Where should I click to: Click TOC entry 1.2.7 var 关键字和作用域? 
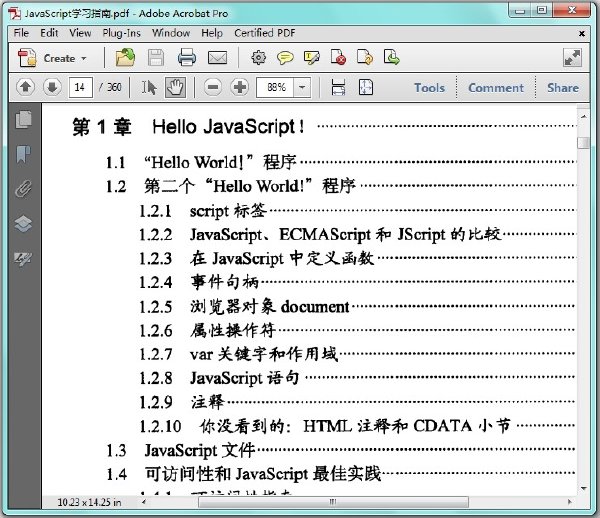click(238, 354)
